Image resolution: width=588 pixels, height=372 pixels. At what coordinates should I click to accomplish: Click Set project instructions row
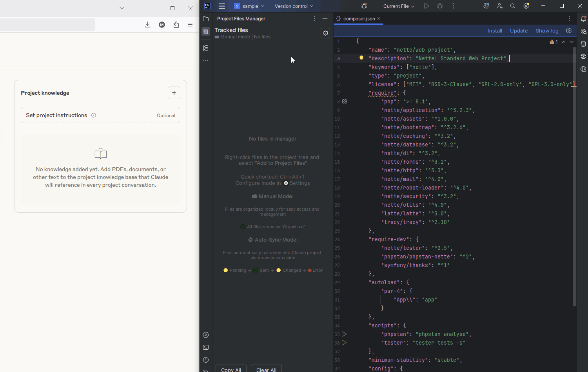(100, 115)
